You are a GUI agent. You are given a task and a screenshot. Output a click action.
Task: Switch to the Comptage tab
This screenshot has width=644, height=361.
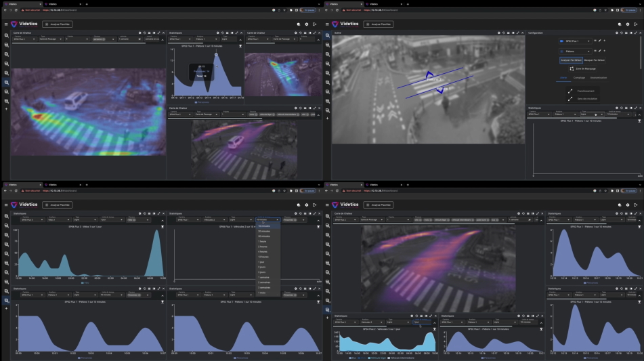[x=579, y=78]
